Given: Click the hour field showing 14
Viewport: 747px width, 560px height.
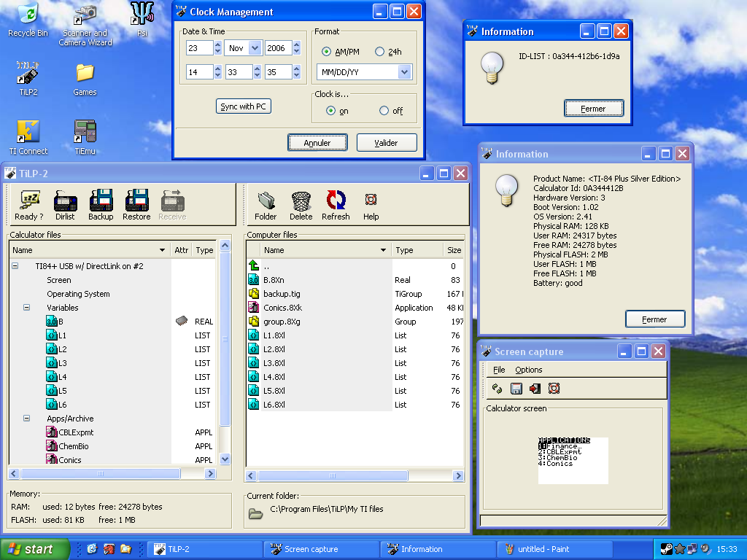Looking at the screenshot, I should (x=200, y=72).
